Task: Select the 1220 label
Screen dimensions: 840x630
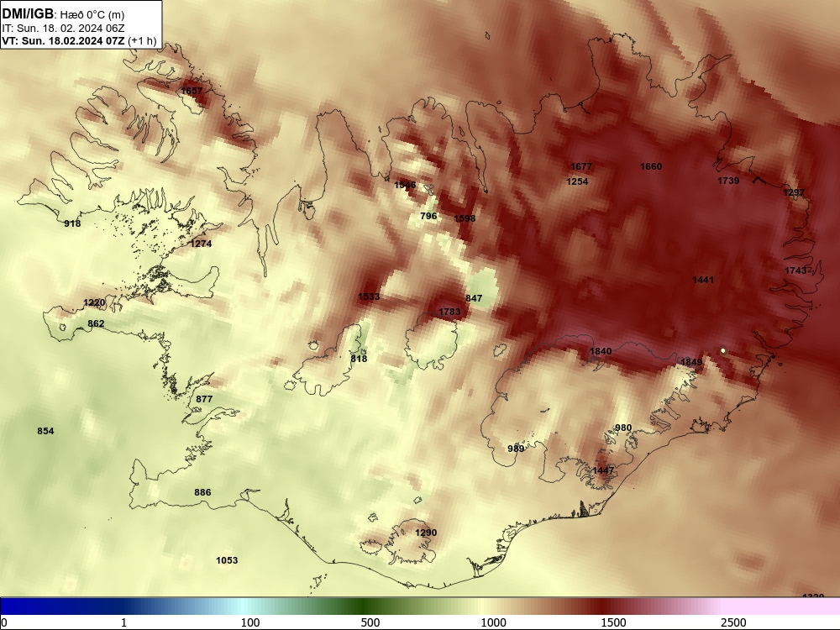Action: (94, 302)
